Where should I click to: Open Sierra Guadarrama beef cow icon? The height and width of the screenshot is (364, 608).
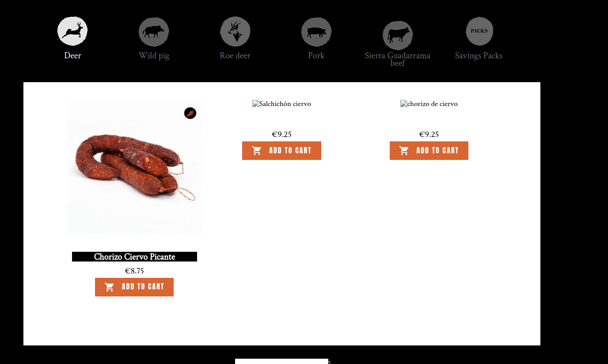[x=398, y=35]
